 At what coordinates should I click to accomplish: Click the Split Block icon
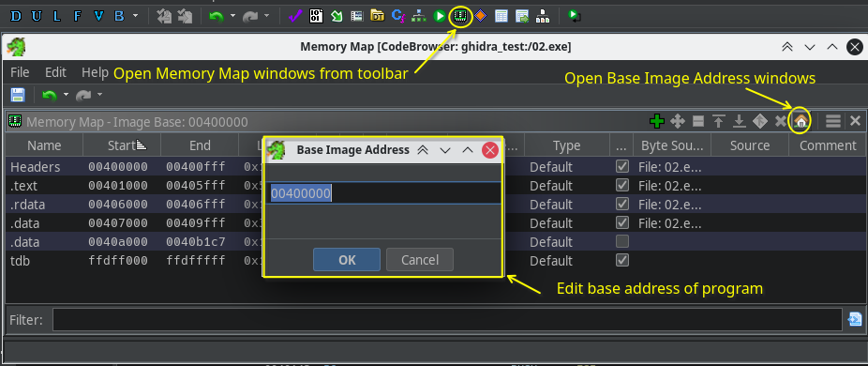coord(698,121)
